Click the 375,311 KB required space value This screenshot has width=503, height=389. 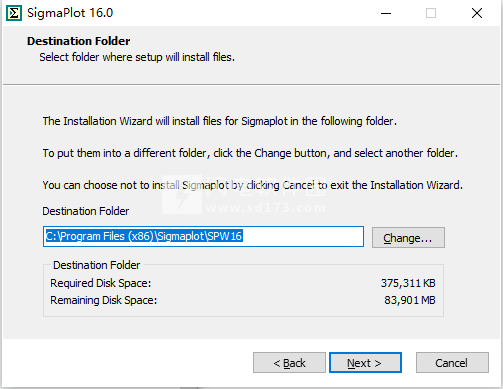(x=408, y=283)
